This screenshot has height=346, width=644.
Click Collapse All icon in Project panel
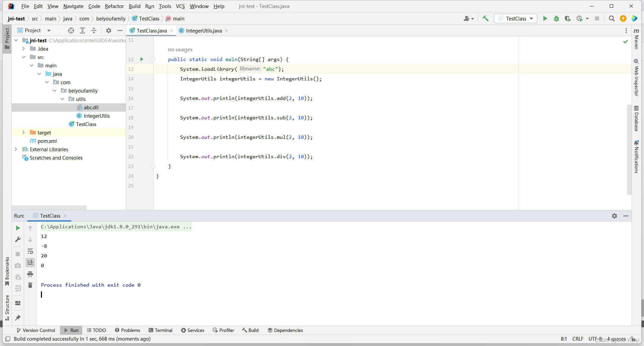click(x=94, y=31)
